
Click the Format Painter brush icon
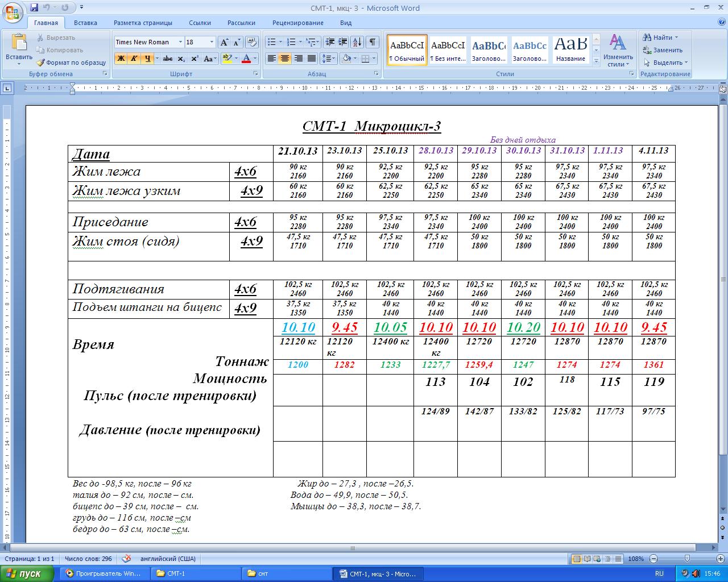[x=41, y=63]
